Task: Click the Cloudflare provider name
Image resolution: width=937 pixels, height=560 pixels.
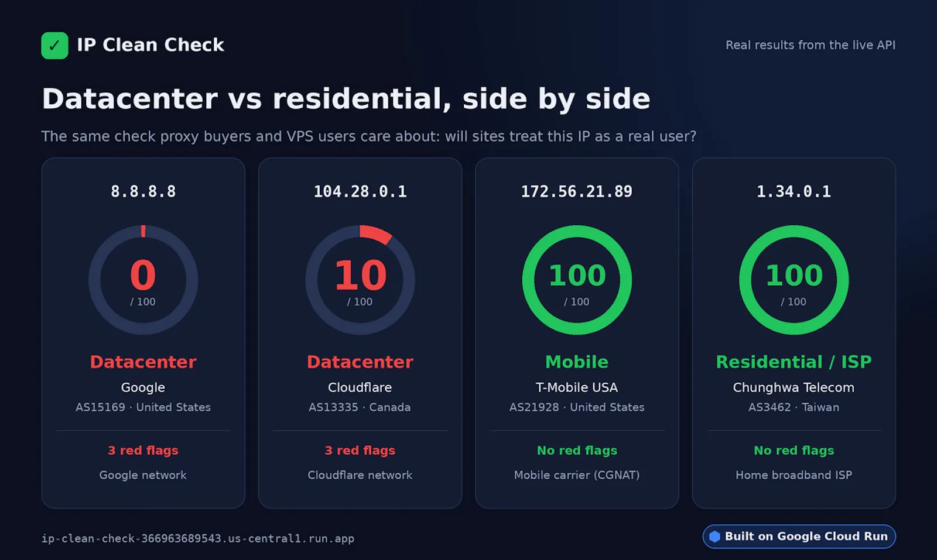Action: pos(360,387)
